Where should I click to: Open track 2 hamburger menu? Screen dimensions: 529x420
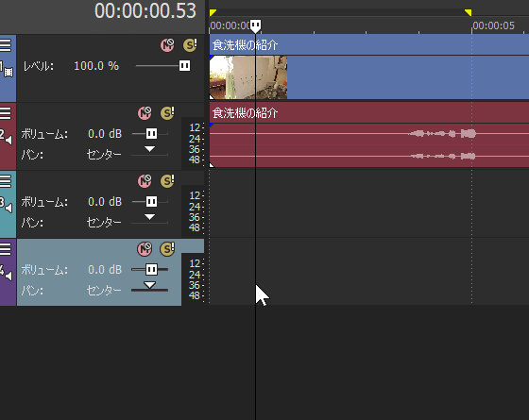6,113
